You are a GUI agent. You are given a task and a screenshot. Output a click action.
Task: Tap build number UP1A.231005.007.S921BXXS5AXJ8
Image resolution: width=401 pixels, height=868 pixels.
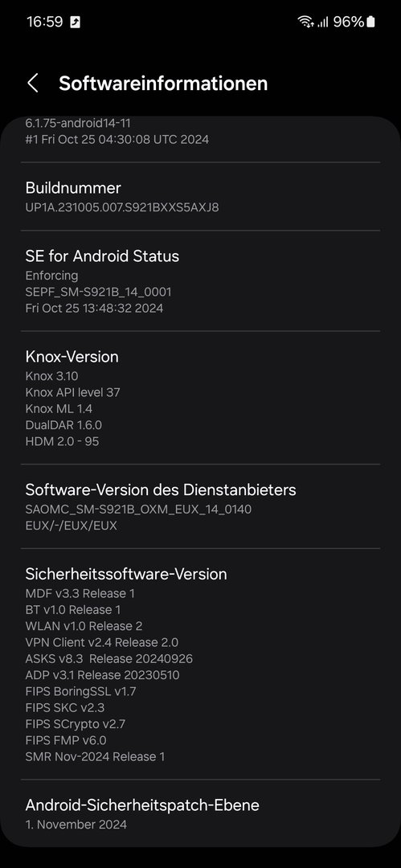click(x=122, y=207)
